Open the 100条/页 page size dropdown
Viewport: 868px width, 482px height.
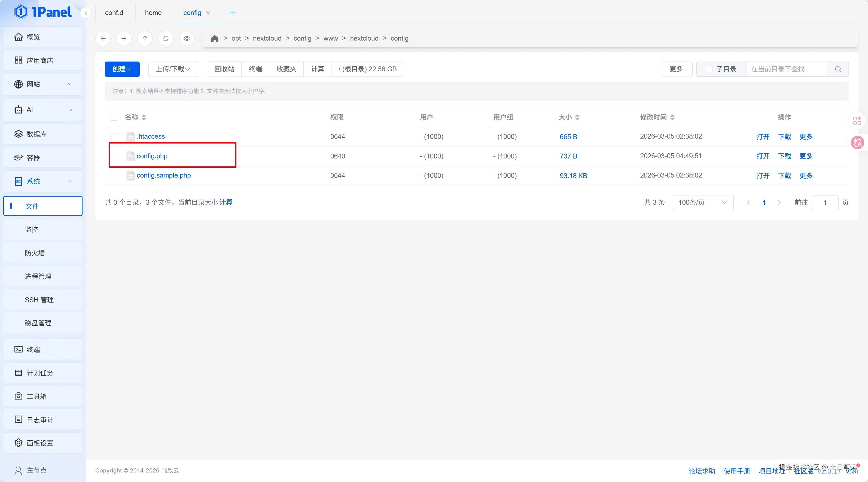click(703, 202)
